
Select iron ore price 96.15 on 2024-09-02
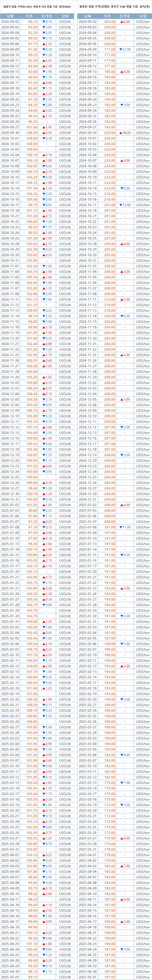click(x=33, y=22)
